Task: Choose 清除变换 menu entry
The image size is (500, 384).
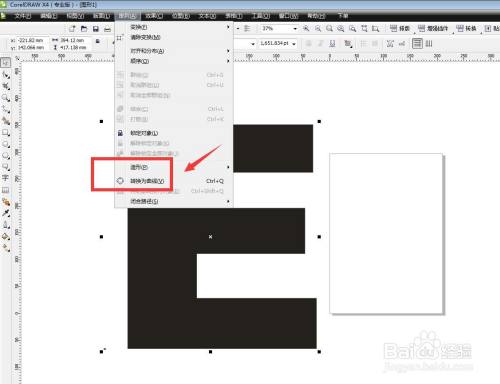Action: coord(173,37)
